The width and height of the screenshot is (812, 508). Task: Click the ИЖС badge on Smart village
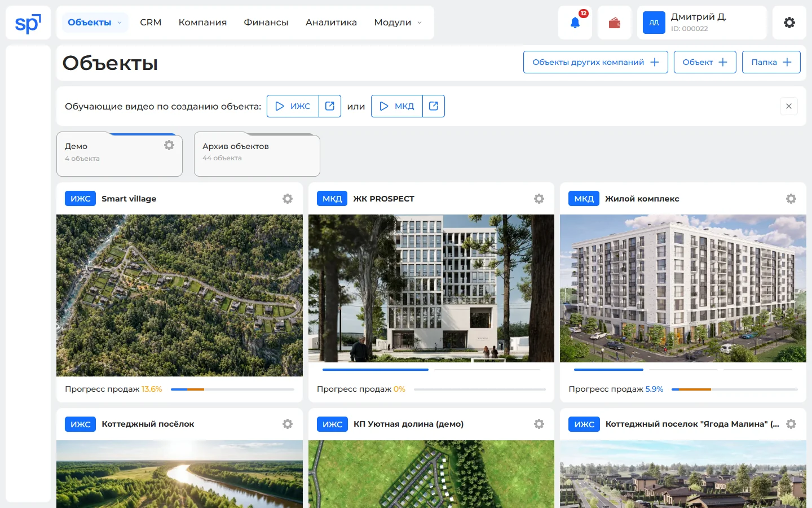pos(81,199)
